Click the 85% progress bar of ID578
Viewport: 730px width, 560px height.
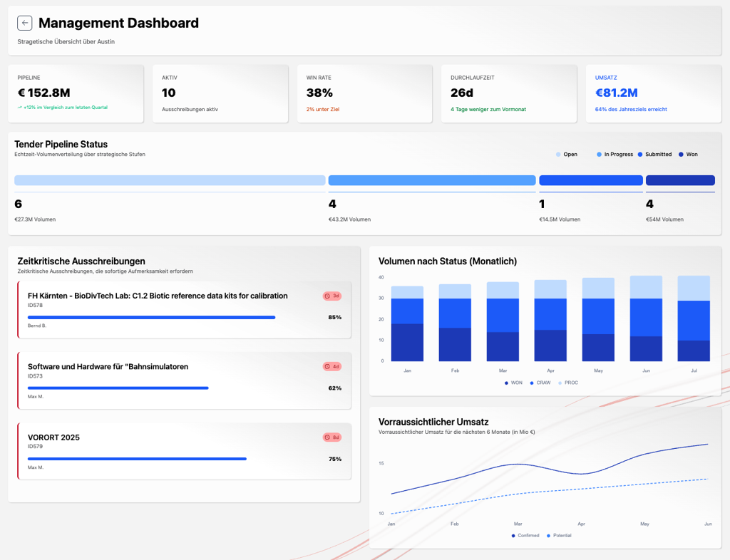click(x=151, y=318)
